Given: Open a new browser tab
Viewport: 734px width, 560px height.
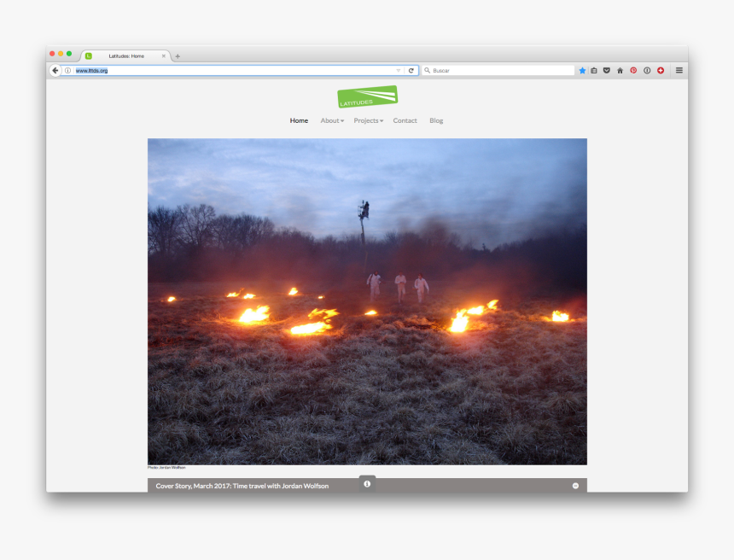Looking at the screenshot, I should pyautogui.click(x=178, y=55).
